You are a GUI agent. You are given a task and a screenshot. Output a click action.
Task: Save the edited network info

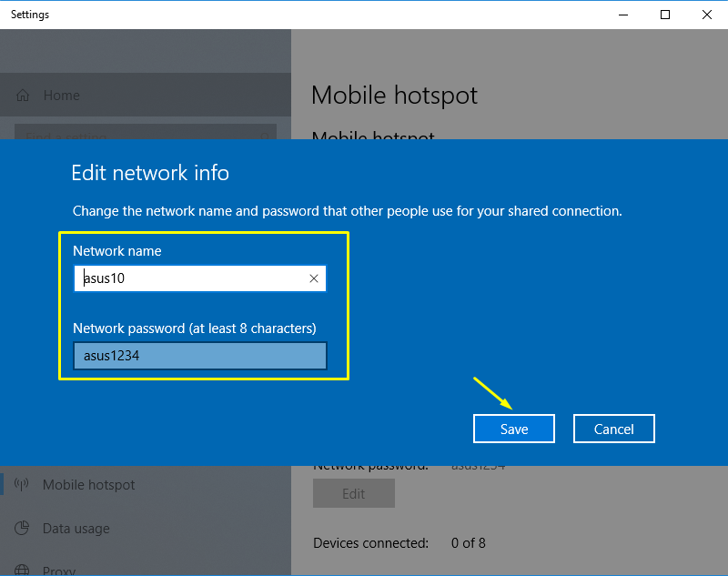(x=513, y=429)
